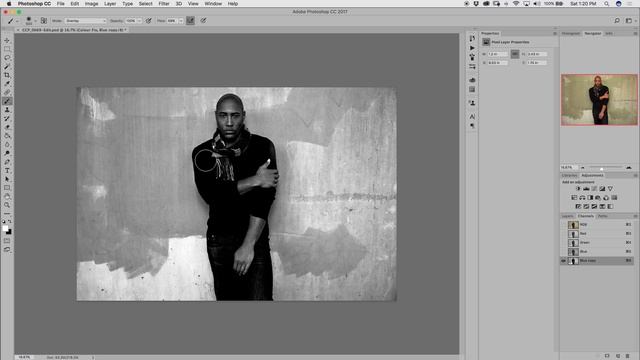Toggle visibility of the Blue channel
The width and height of the screenshot is (640, 360).
pos(563,251)
